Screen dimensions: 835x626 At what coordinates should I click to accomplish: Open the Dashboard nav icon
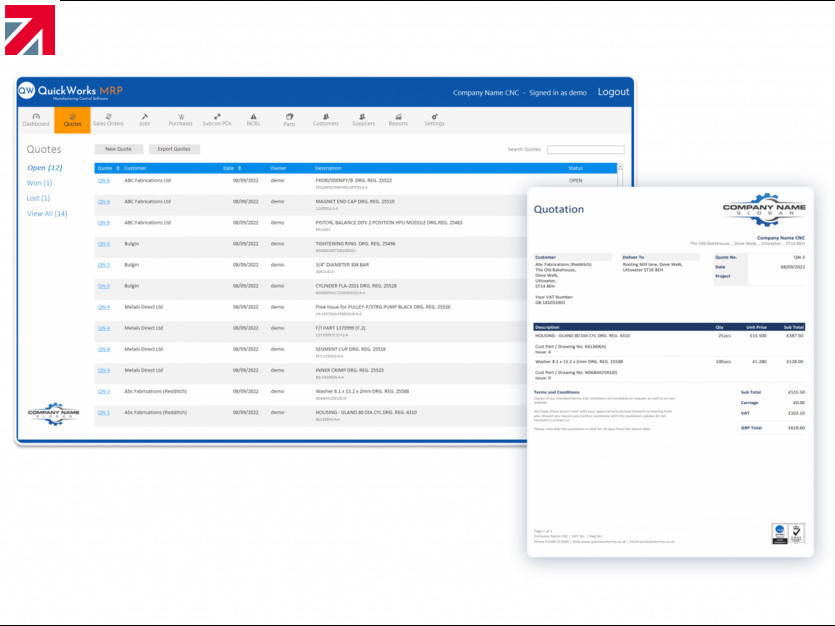[x=36, y=120]
